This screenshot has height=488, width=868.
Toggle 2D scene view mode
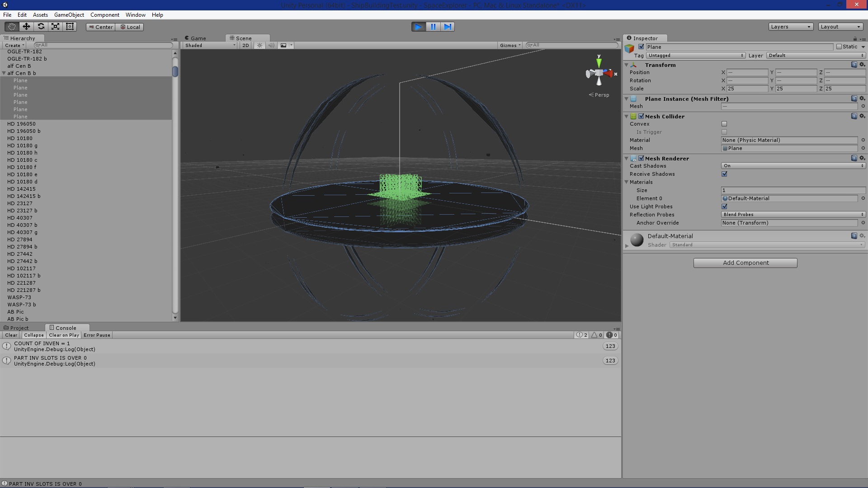pos(245,45)
